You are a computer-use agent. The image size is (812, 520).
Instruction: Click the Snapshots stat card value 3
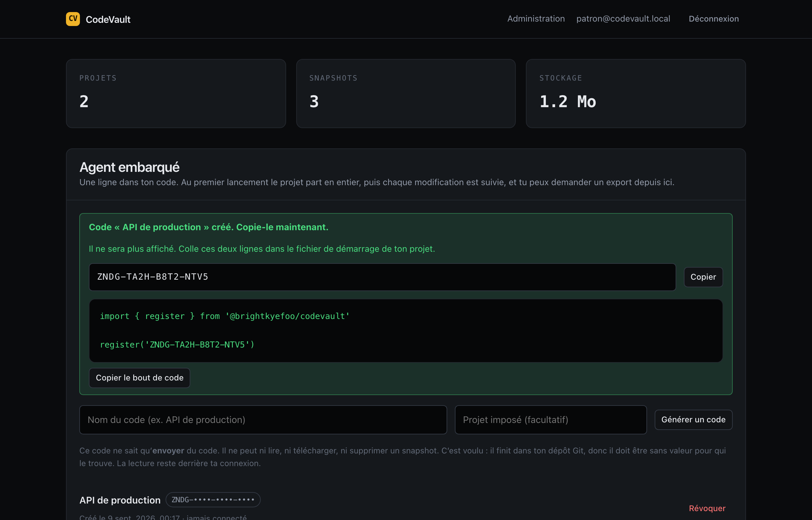314,101
